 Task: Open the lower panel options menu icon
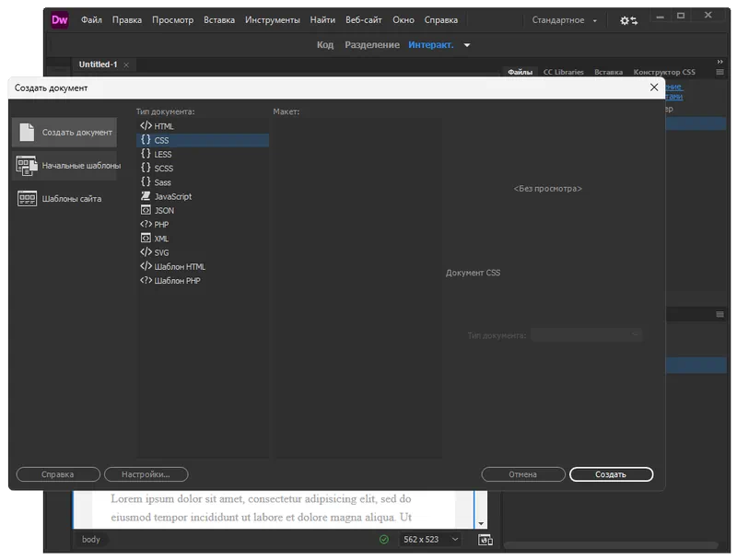coord(719,314)
